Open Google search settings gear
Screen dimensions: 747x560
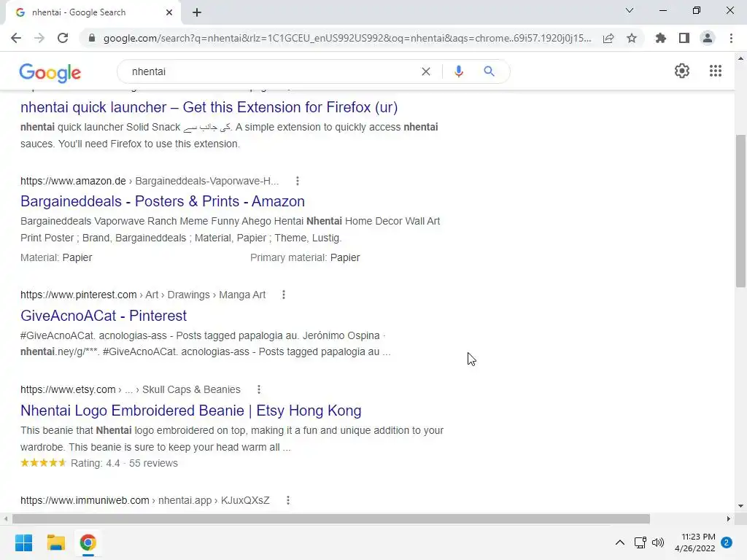click(x=682, y=71)
